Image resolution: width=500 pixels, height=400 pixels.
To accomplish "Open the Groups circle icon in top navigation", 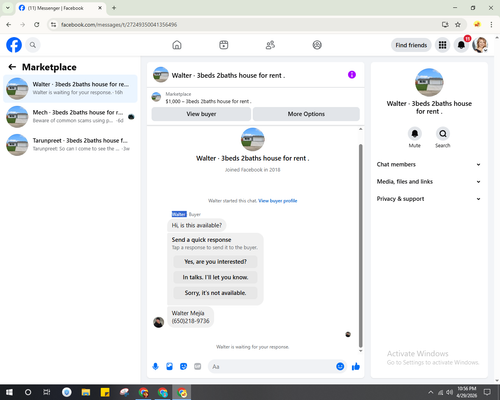I will [317, 45].
